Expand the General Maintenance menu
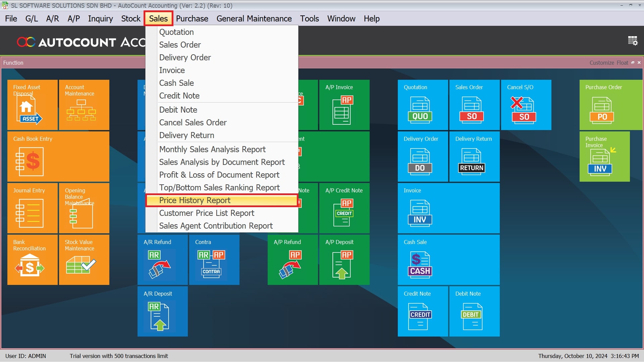Viewport: 644px width, 362px height. (254, 19)
